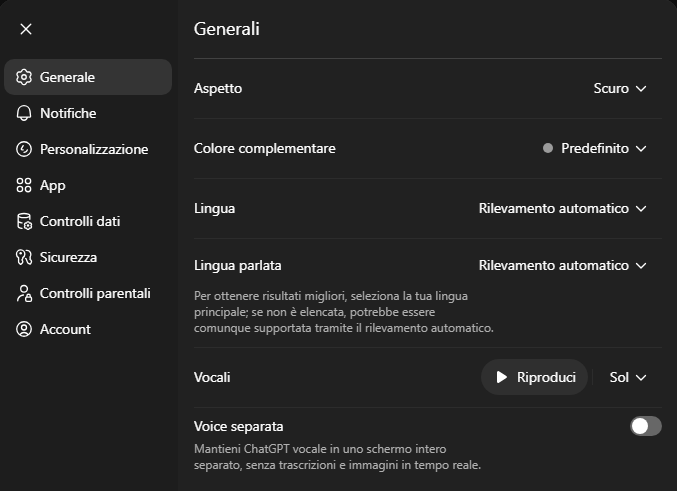
Task: Click the Account profile icon
Action: (x=25, y=329)
